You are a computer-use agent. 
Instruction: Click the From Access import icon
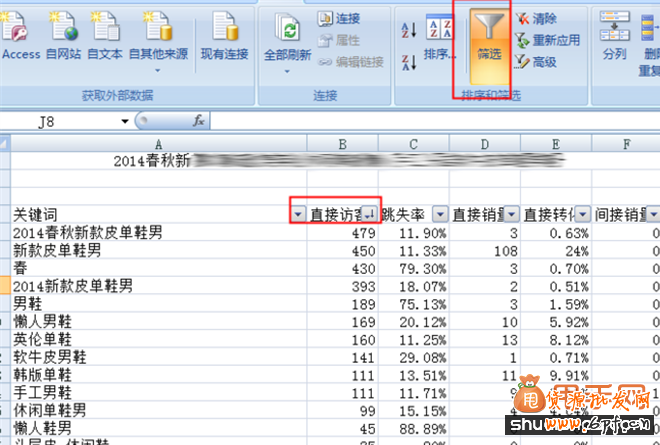click(x=20, y=30)
